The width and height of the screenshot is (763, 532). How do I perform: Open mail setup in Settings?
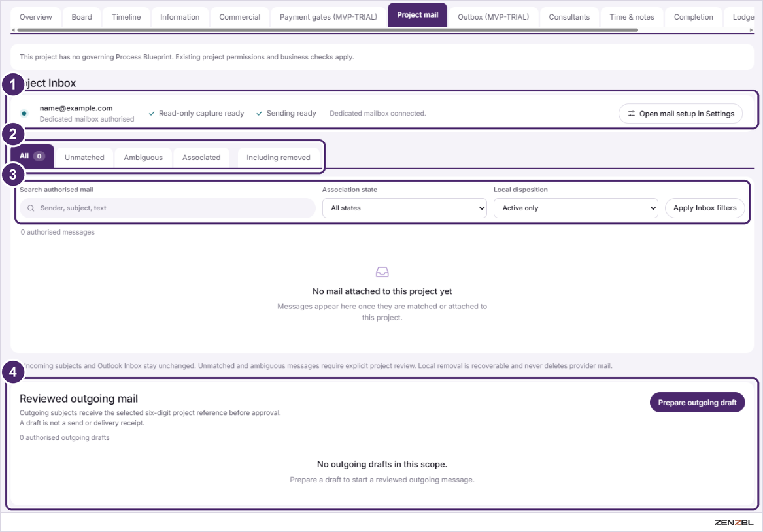[x=680, y=113]
